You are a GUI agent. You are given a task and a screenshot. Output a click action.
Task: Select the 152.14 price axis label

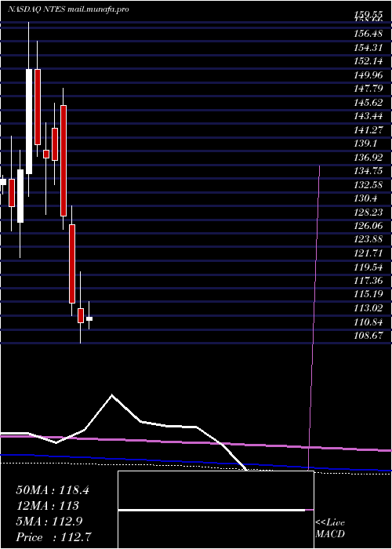[x=368, y=61]
